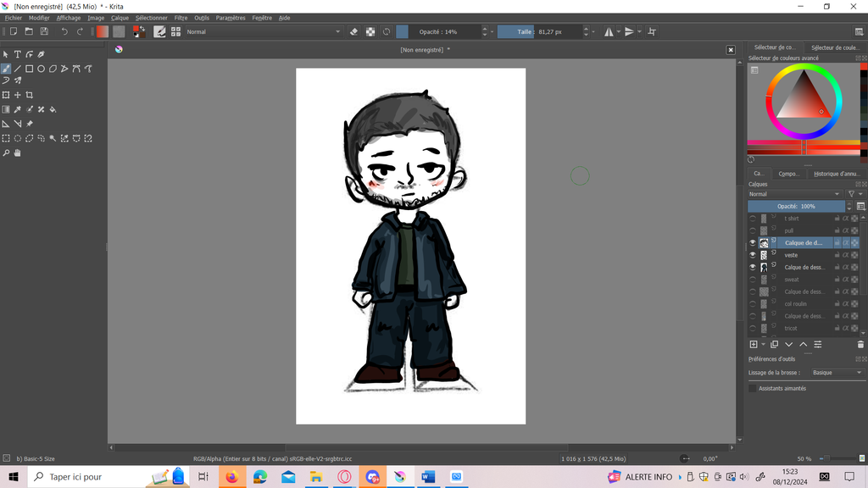Show the t shirt layer
This screenshot has width=868, height=488.
(x=752, y=219)
